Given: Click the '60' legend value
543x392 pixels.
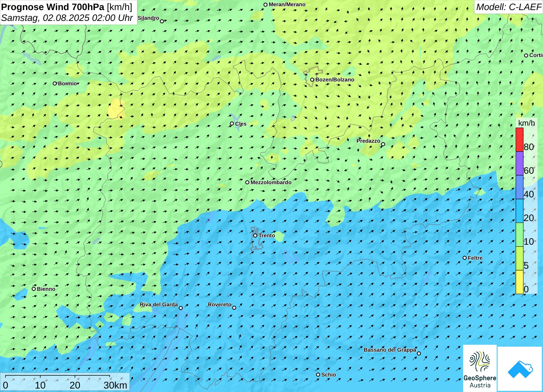Looking at the screenshot, I should tap(529, 171).
